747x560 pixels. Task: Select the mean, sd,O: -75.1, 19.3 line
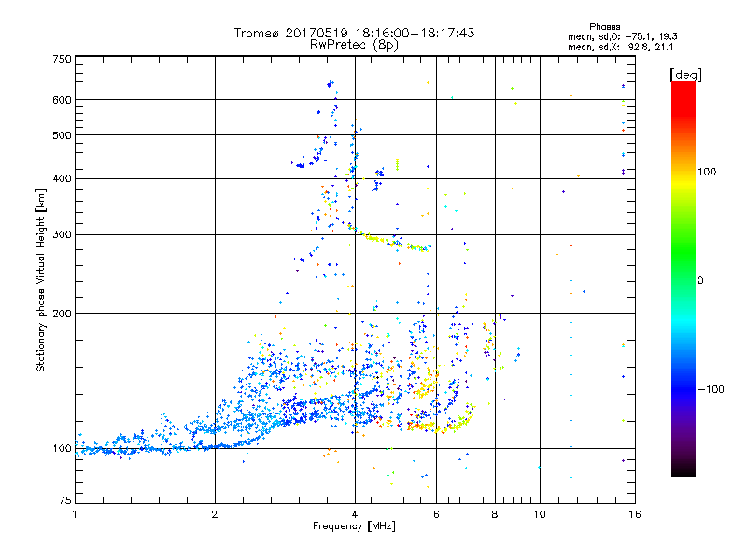click(622, 36)
